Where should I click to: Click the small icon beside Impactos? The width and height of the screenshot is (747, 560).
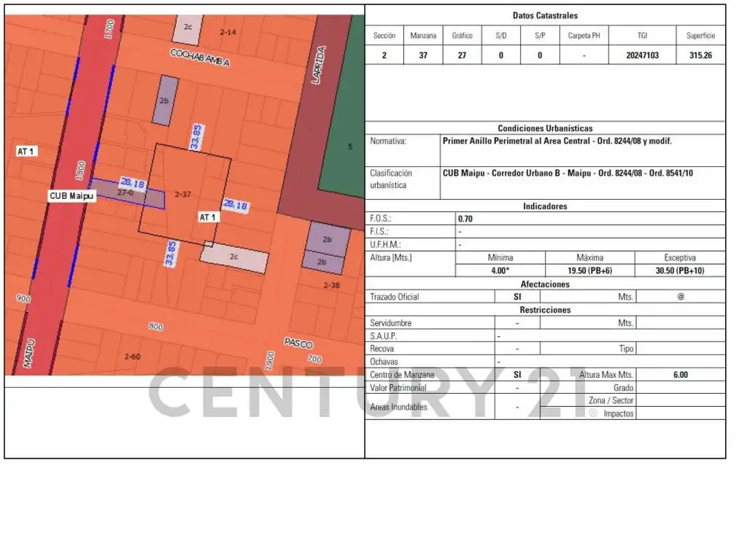593,413
